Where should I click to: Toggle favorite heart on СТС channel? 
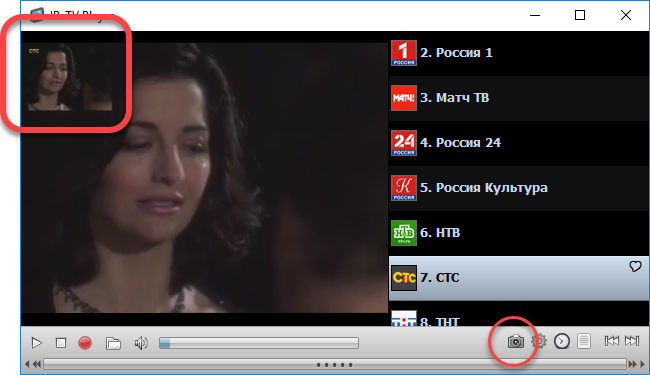click(x=635, y=266)
